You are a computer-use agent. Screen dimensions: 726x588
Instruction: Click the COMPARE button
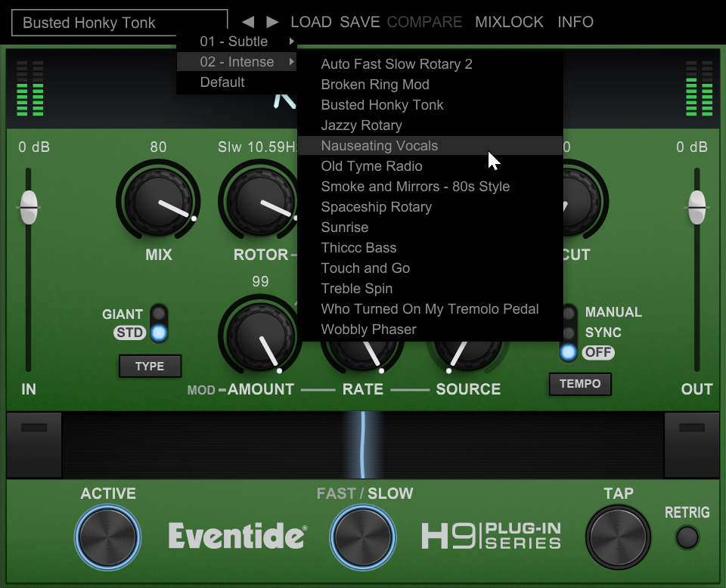pos(424,22)
